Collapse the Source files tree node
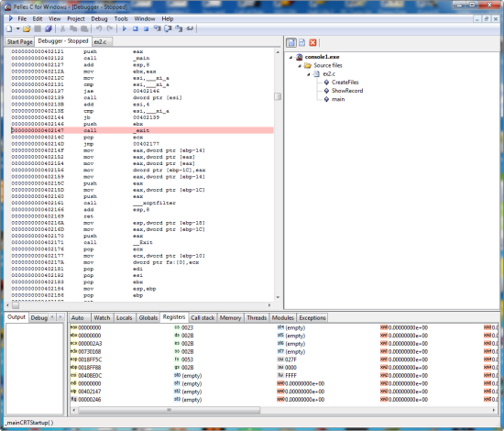504x431 pixels. click(x=300, y=66)
